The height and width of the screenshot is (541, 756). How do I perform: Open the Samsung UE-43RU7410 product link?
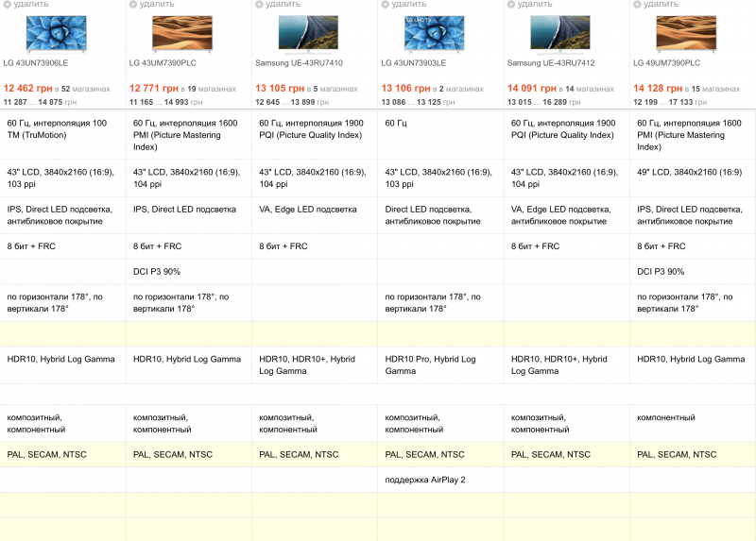tap(299, 63)
